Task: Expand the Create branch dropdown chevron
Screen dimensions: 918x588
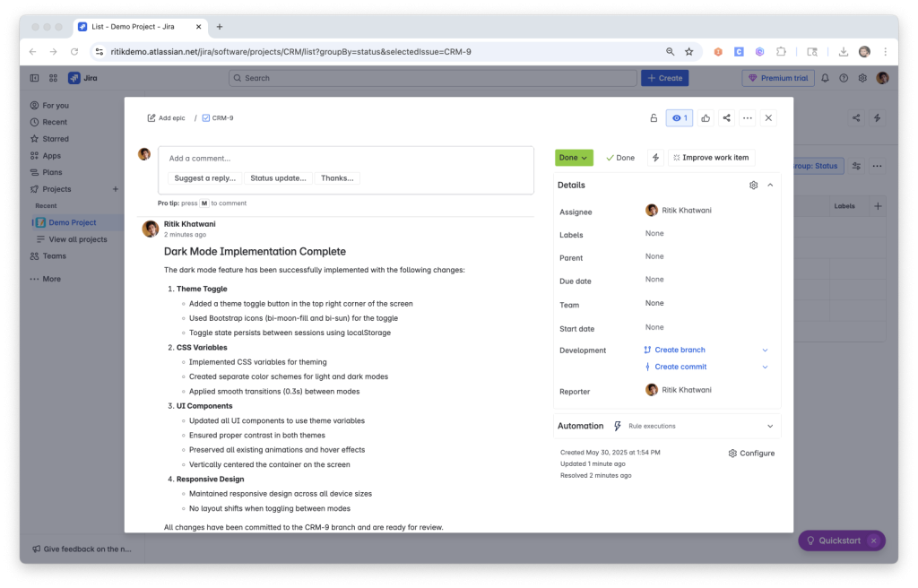Action: click(766, 350)
